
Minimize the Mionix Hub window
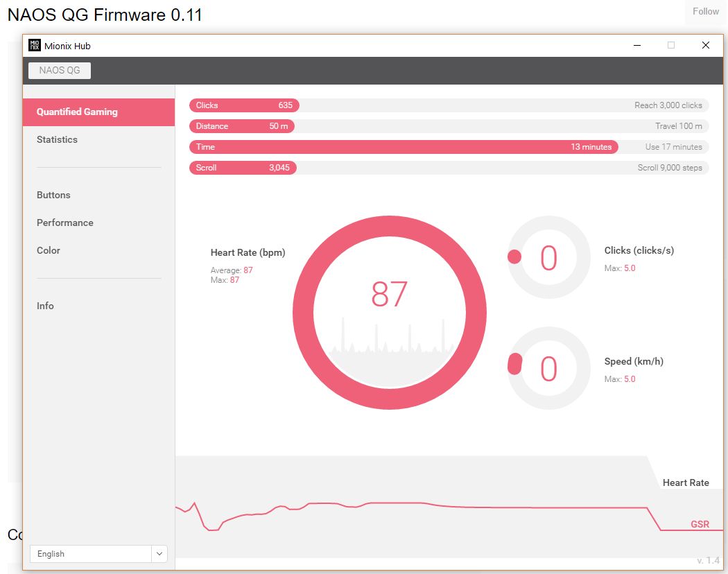click(637, 45)
